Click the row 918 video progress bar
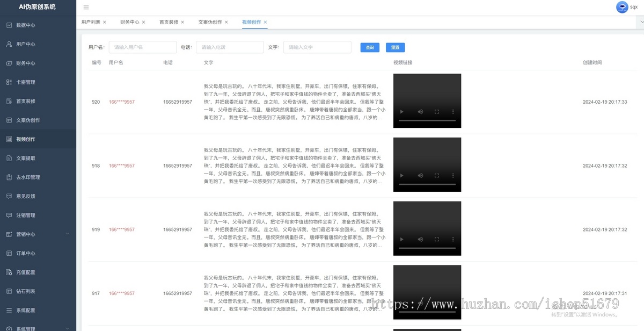644x331 pixels. (x=427, y=184)
